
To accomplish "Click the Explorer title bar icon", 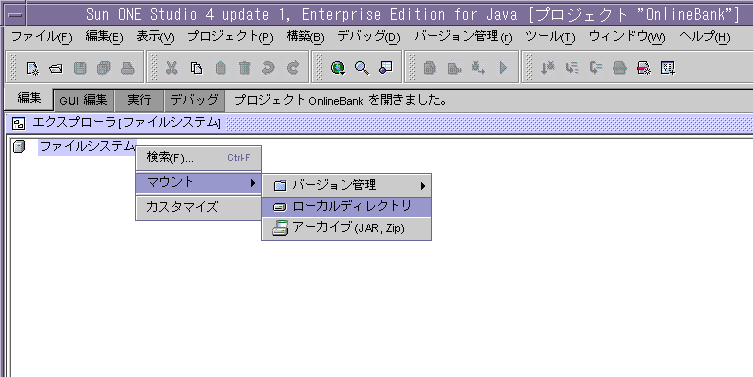I will (x=18, y=124).
